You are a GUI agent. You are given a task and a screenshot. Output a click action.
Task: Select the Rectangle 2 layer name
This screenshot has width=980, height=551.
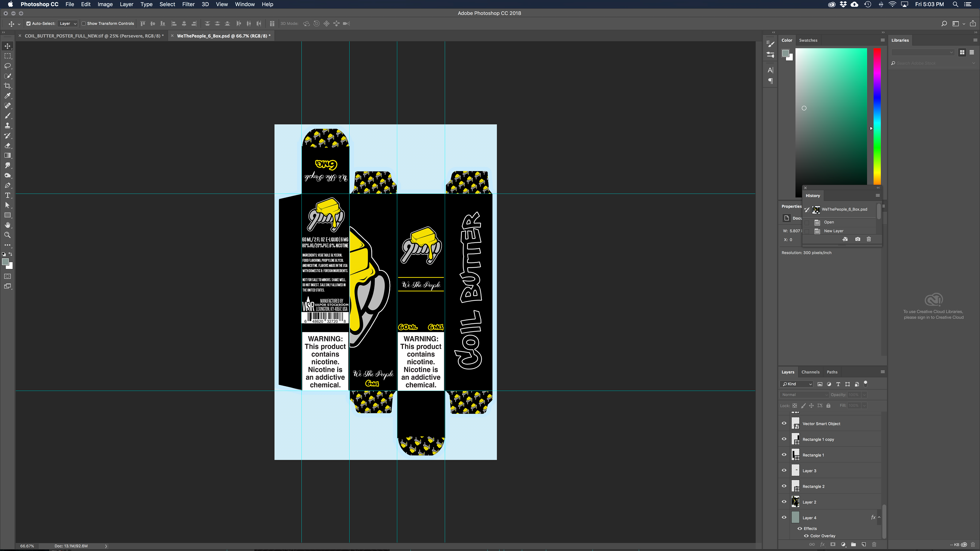click(813, 486)
